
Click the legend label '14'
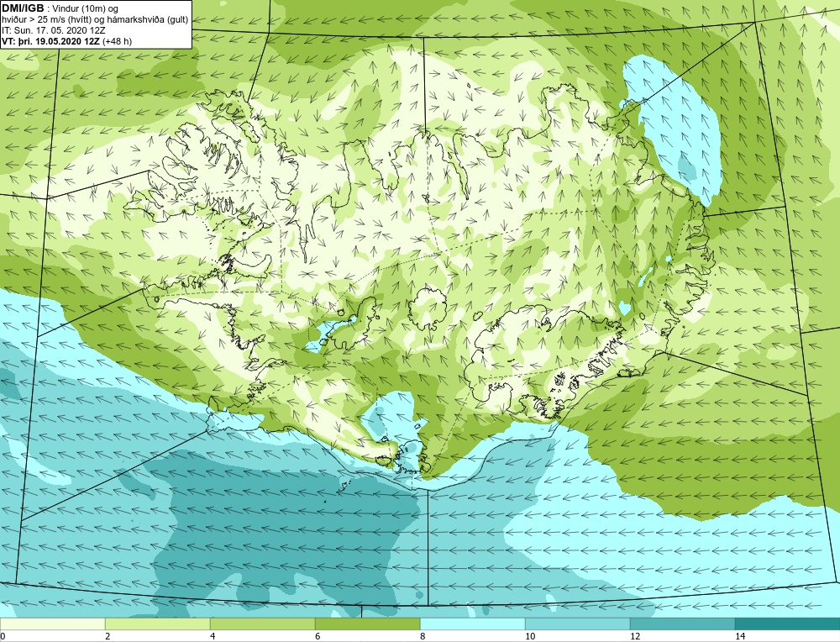[x=740, y=636]
